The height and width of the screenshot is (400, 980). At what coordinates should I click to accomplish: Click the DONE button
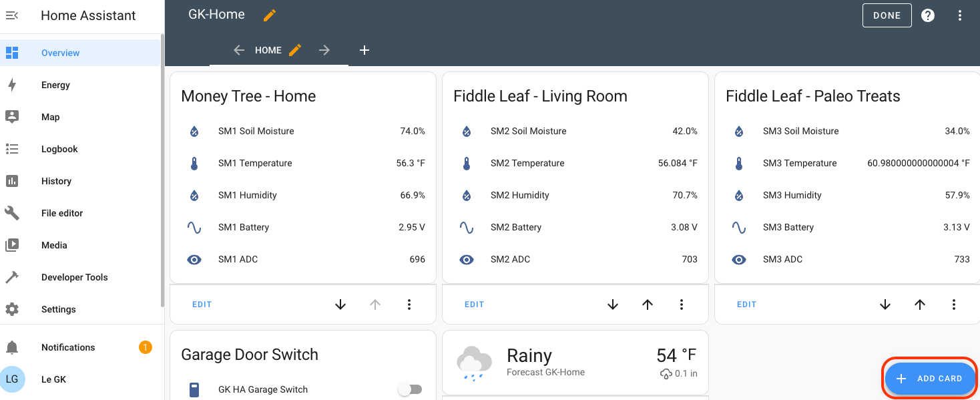(887, 15)
